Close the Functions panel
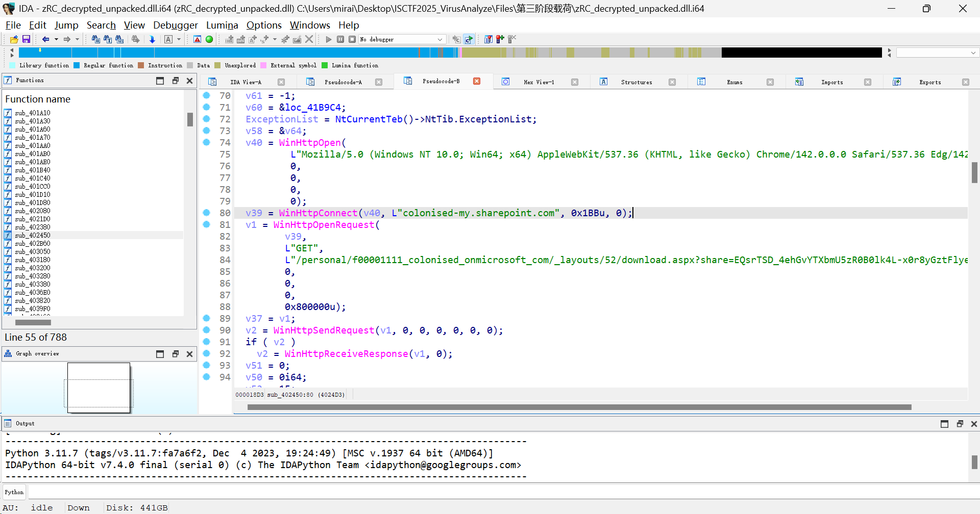Screen dimensions: 980x514 tap(189, 81)
